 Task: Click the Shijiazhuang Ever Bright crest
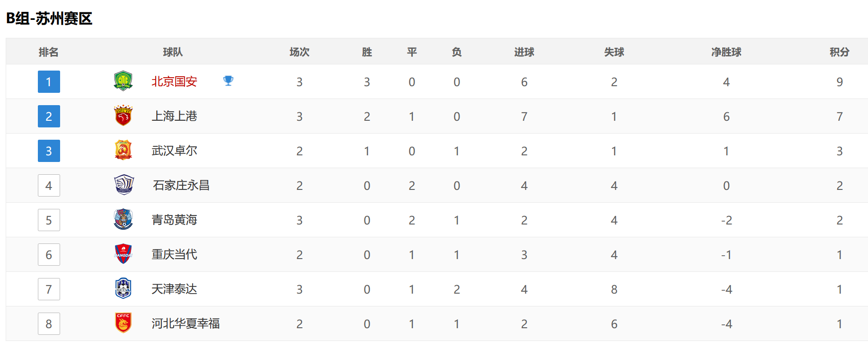(124, 185)
